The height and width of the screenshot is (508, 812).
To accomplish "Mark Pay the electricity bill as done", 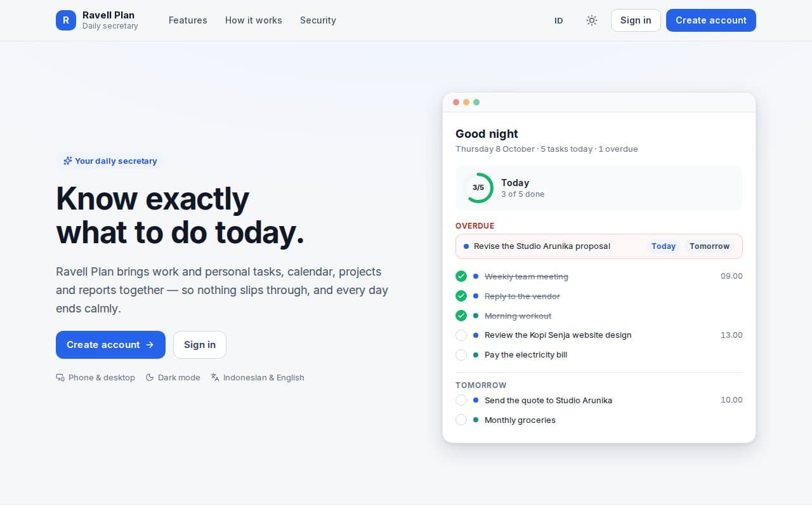I will coord(461,355).
